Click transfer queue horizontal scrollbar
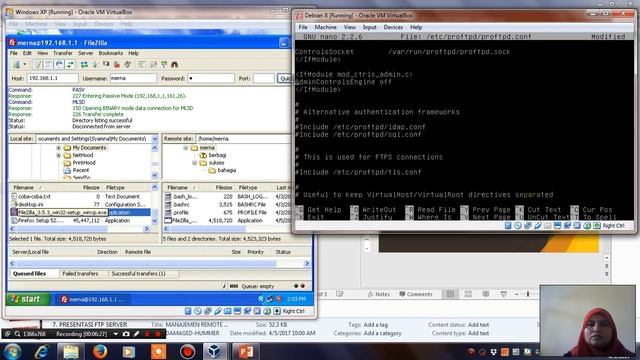This screenshot has width=640, height=360. point(159,264)
